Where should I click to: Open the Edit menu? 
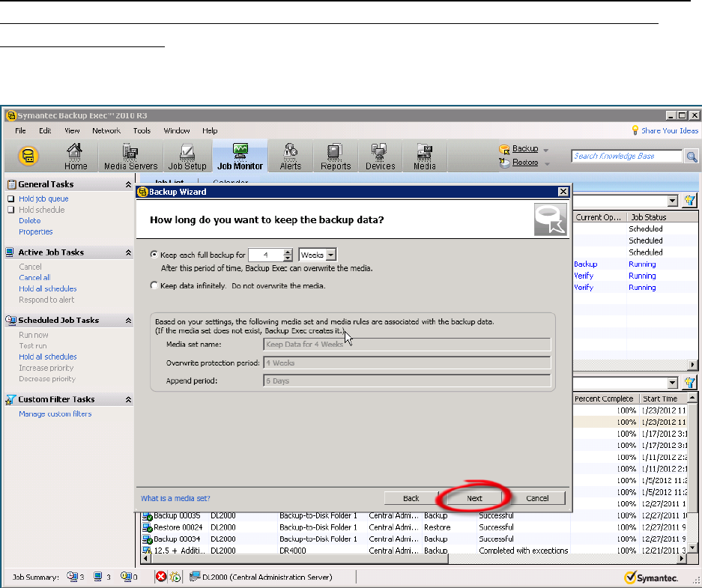coord(45,130)
